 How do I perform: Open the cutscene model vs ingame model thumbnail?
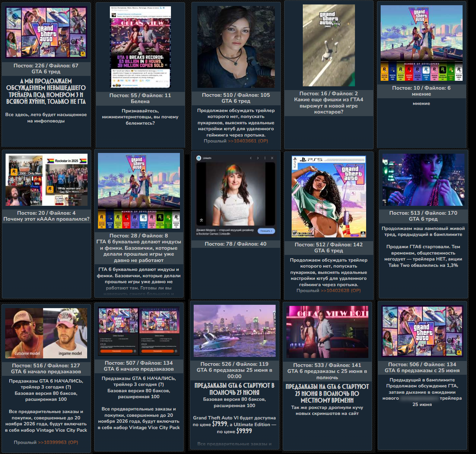[x=46, y=333]
